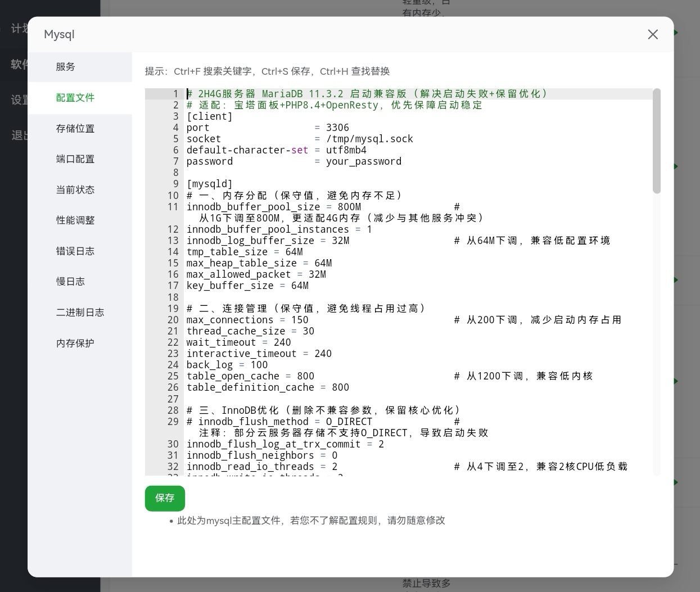Open the 存储位置 (Storage Location) section
Screen dimensions: 700x592
pyautogui.click(x=75, y=128)
